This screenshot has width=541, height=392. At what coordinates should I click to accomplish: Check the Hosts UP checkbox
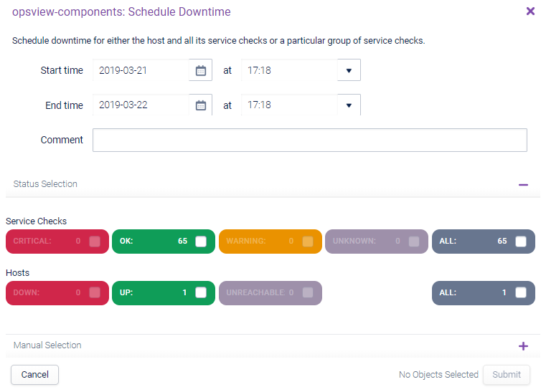[201, 292]
